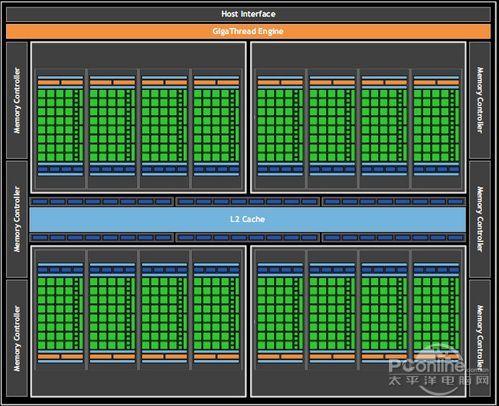Select the center row of dark-blue blocks below L2 Cache
The height and width of the screenshot is (406, 499).
click(x=248, y=237)
